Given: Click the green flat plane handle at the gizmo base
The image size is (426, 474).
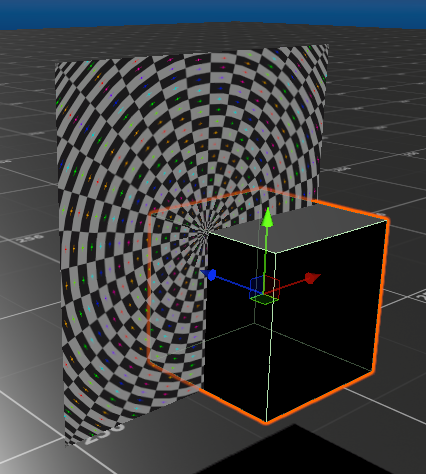Looking at the screenshot, I should pyautogui.click(x=265, y=299).
